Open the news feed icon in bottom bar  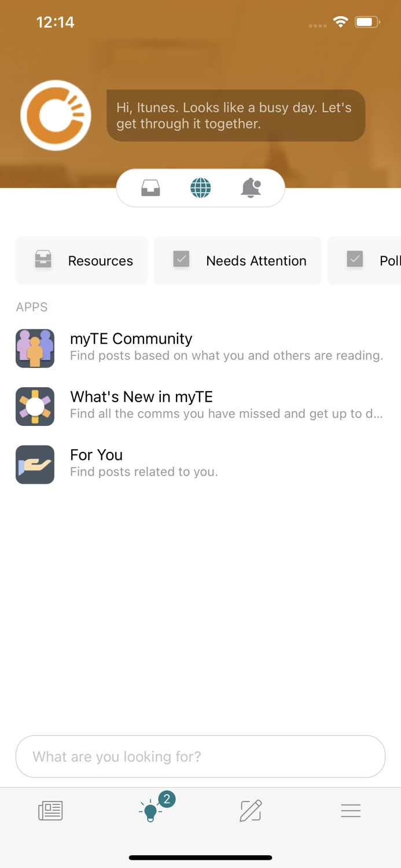[x=50, y=810]
